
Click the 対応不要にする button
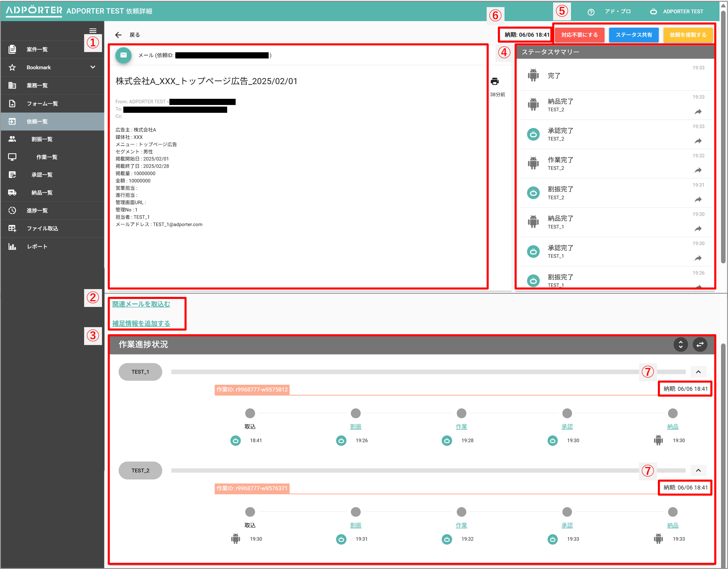(x=579, y=35)
